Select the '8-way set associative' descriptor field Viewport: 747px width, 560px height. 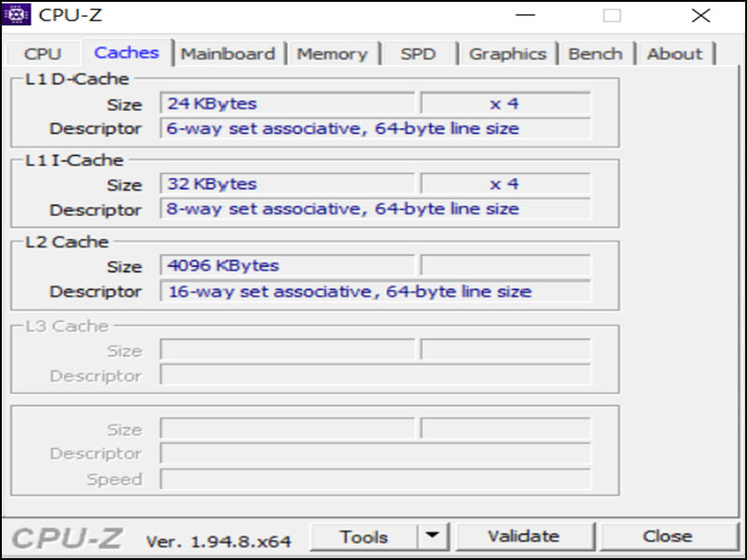coord(375,208)
